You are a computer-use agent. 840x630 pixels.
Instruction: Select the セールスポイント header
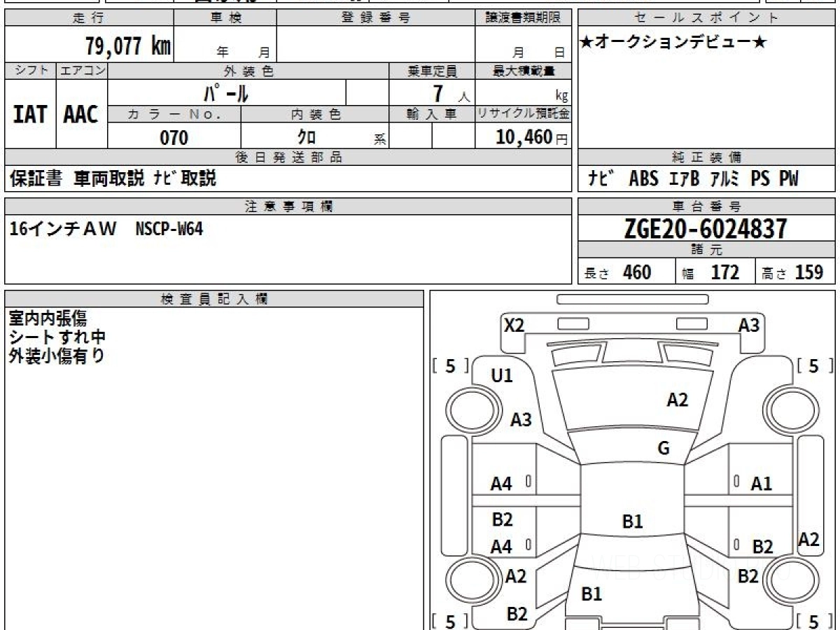(707, 18)
